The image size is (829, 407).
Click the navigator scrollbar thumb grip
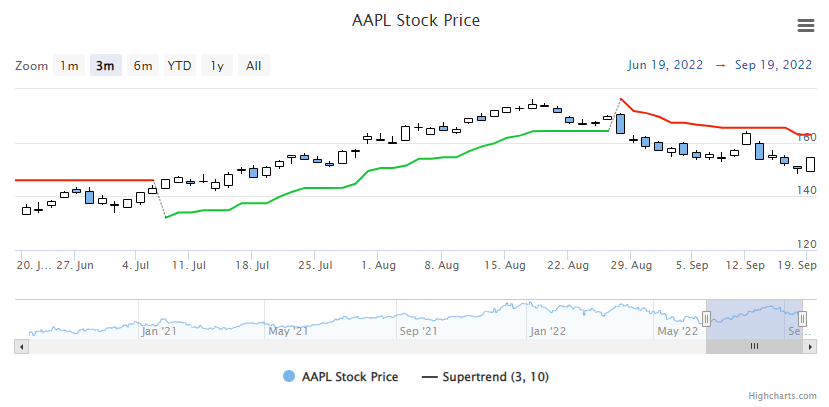[x=754, y=346]
